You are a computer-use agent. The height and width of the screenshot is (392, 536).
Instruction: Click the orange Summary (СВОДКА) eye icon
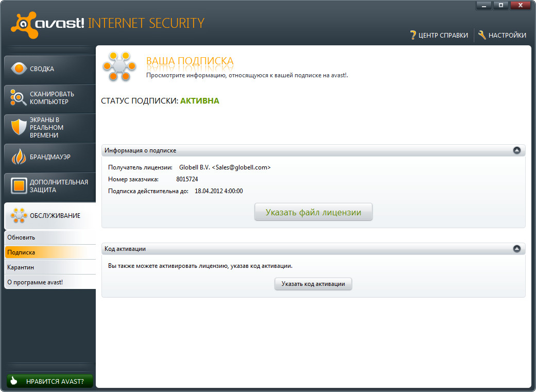click(19, 69)
